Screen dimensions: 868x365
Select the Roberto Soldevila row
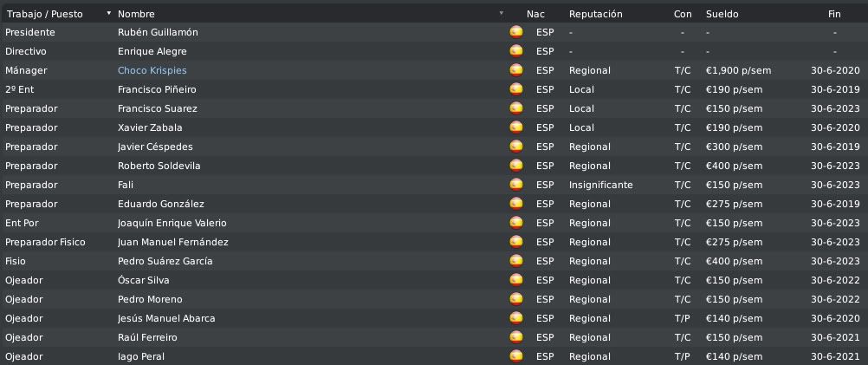157,166
